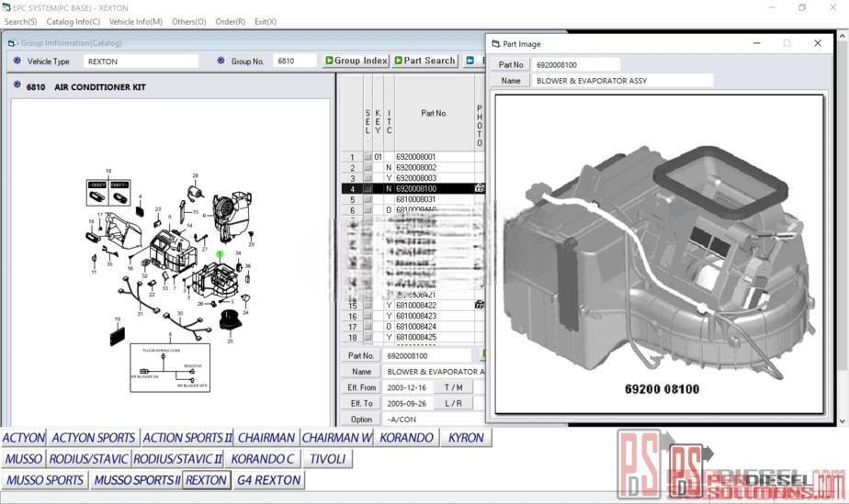Select row with part number 6810008031
Image resolution: width=849 pixels, height=504 pixels.
tap(413, 199)
